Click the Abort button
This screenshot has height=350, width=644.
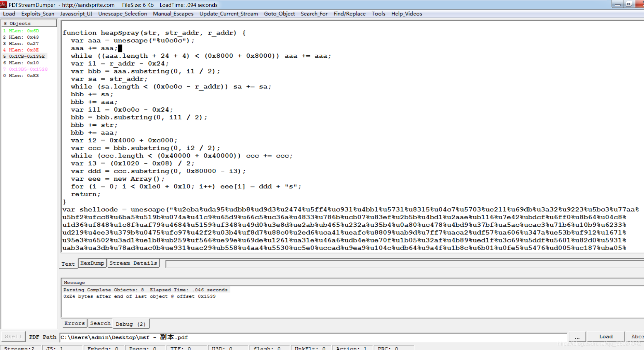pyautogui.click(x=636, y=337)
